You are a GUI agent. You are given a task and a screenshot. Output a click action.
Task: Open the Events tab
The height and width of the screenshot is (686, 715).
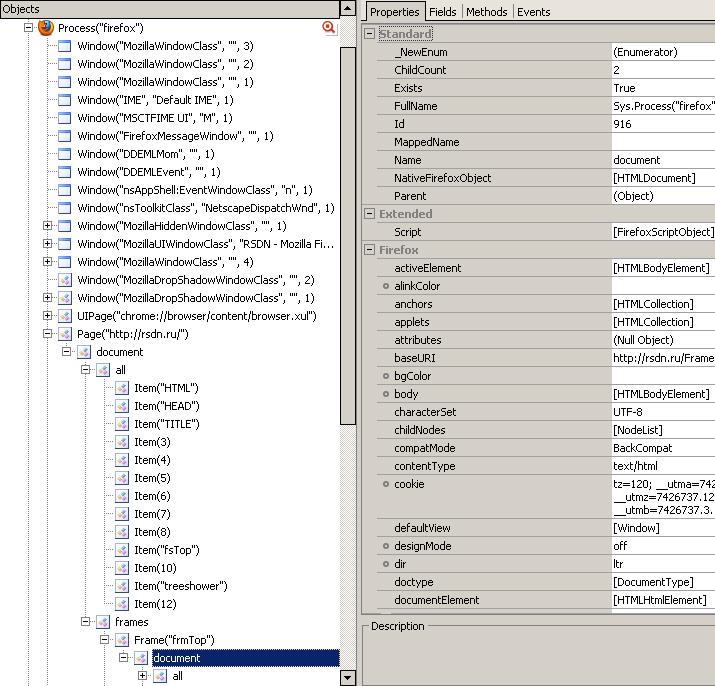pos(533,12)
